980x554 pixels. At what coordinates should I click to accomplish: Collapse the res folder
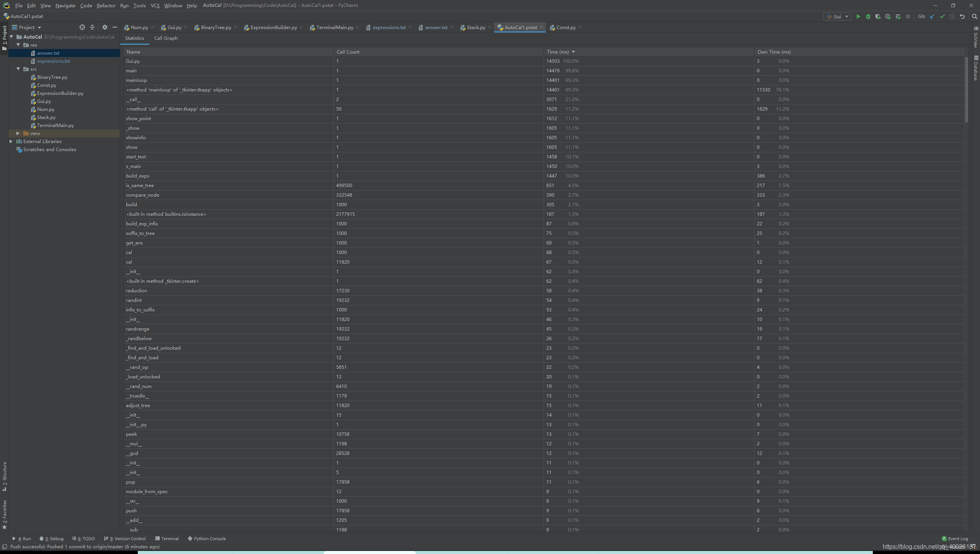tap(18, 45)
